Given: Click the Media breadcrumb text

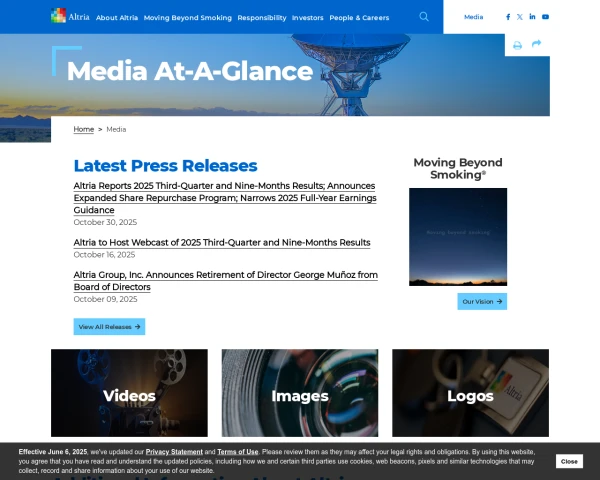Looking at the screenshot, I should (116, 129).
